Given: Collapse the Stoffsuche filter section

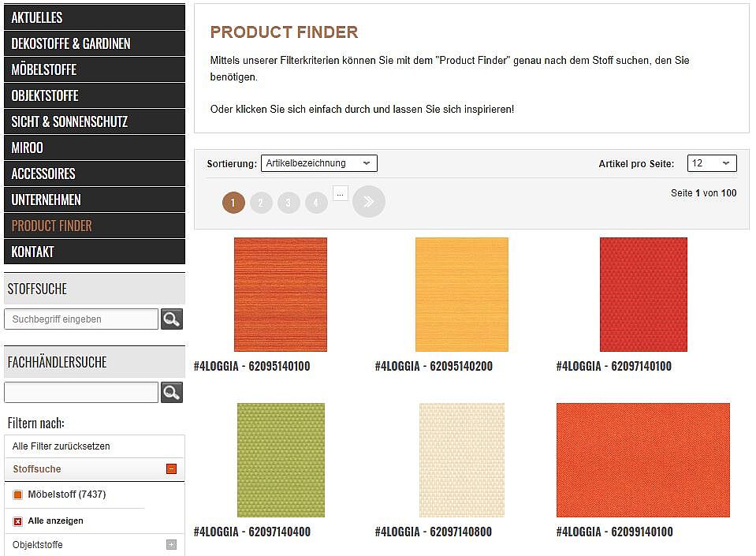Looking at the screenshot, I should coord(171,469).
